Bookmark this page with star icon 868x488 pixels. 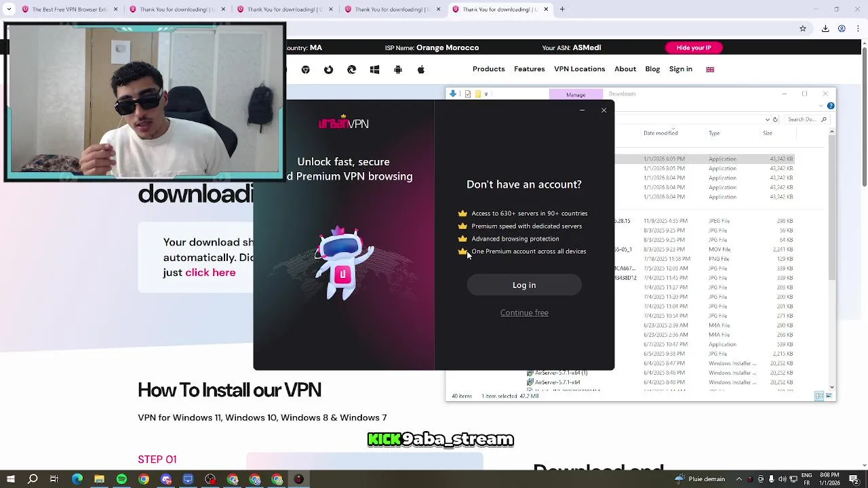point(803,28)
